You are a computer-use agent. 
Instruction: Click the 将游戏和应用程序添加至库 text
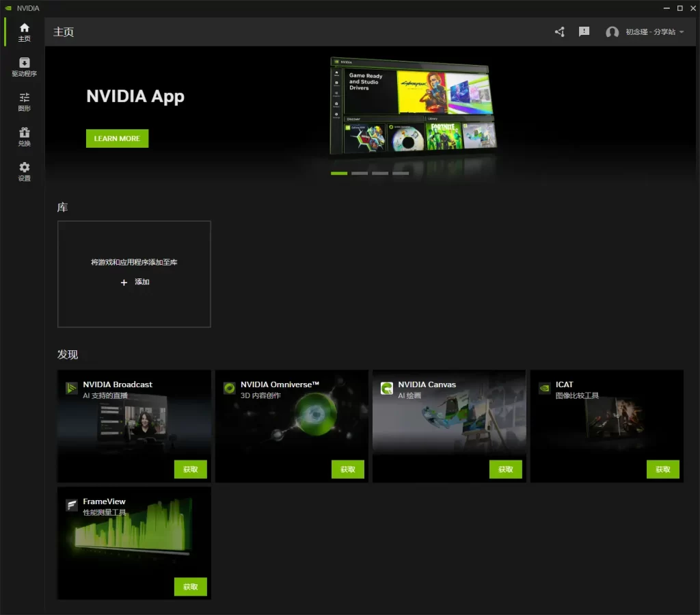(134, 262)
